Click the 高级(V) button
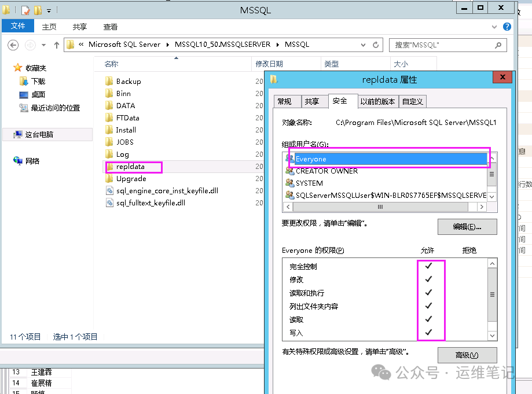 pyautogui.click(x=467, y=355)
